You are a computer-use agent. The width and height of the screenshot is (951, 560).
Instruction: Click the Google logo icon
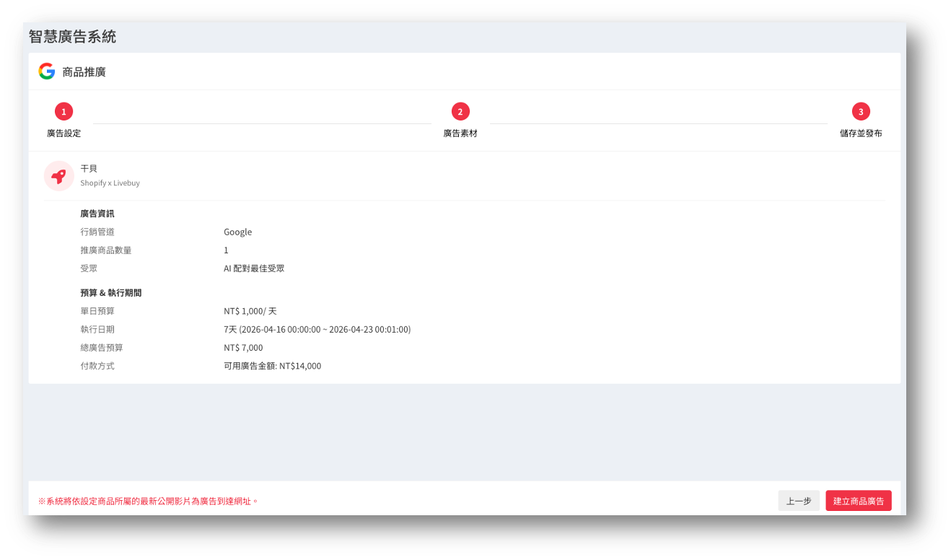[x=47, y=71]
